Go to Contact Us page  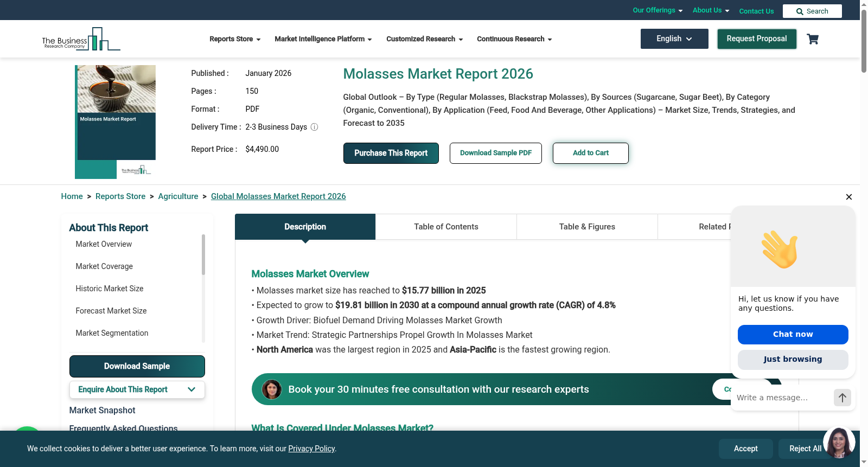click(x=756, y=11)
